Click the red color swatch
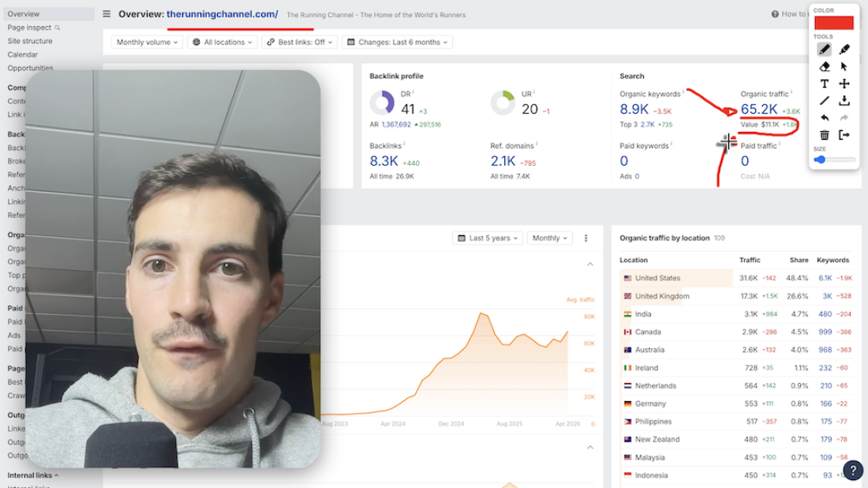This screenshot has height=488, width=868. pyautogui.click(x=834, y=21)
